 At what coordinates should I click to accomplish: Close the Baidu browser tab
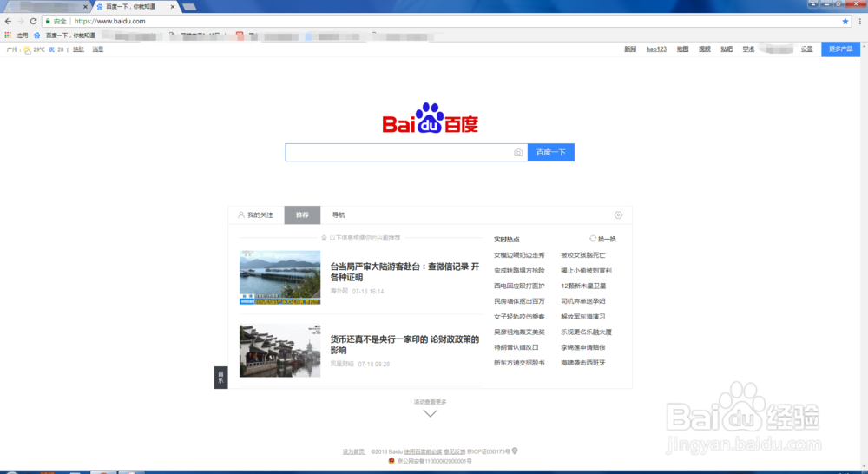click(x=173, y=7)
